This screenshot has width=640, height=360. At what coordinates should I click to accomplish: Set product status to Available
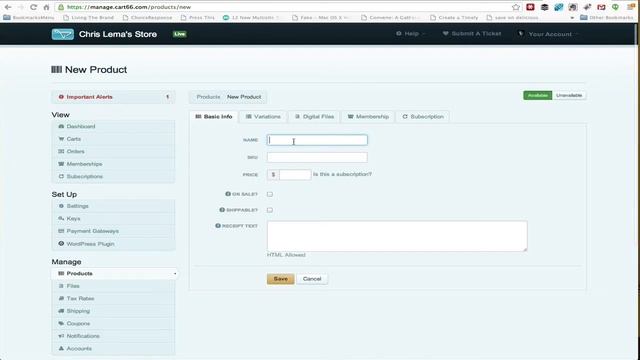point(538,96)
